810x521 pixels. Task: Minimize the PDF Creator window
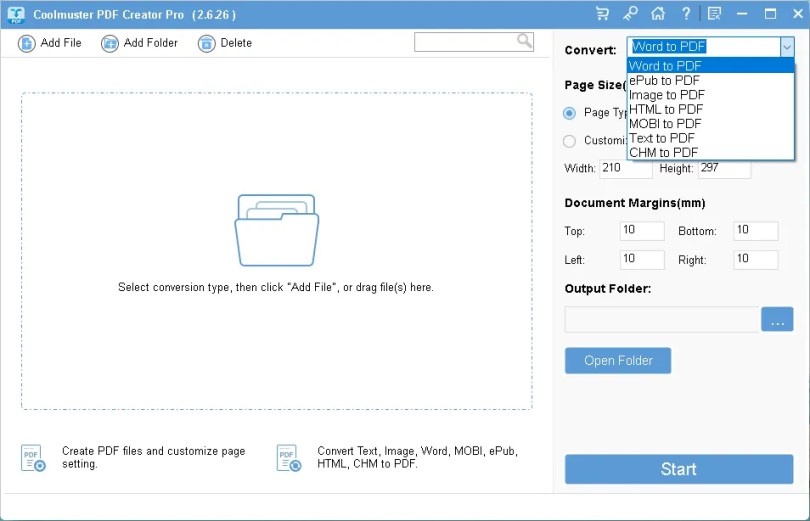(x=742, y=14)
